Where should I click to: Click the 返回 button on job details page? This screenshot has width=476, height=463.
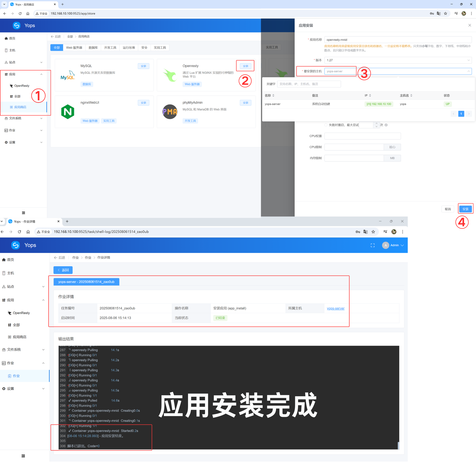coord(63,270)
